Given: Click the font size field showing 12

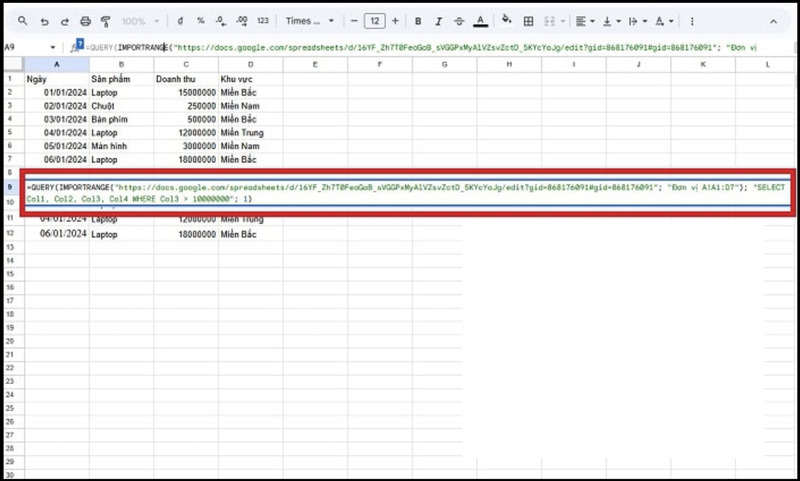Looking at the screenshot, I should point(374,21).
